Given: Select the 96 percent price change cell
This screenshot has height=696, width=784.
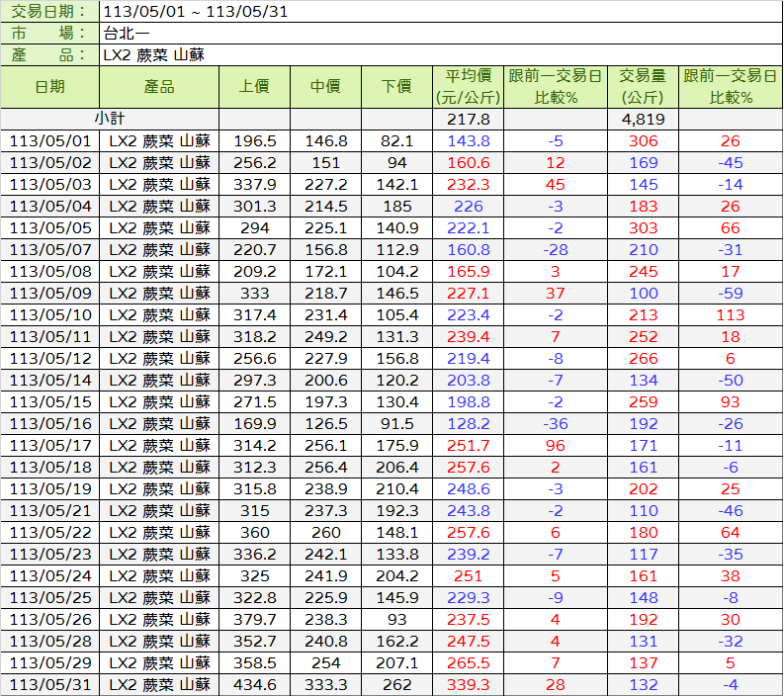Looking at the screenshot, I should click(555, 445).
